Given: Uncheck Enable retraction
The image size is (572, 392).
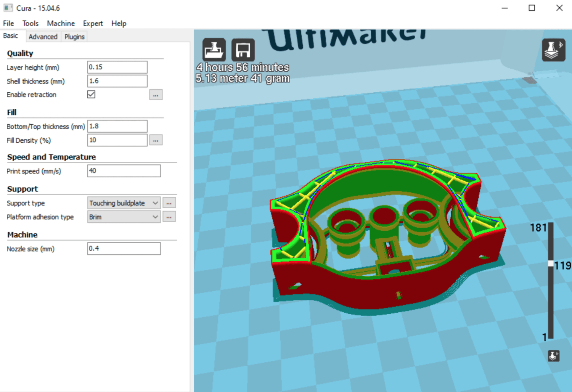Looking at the screenshot, I should coord(91,94).
